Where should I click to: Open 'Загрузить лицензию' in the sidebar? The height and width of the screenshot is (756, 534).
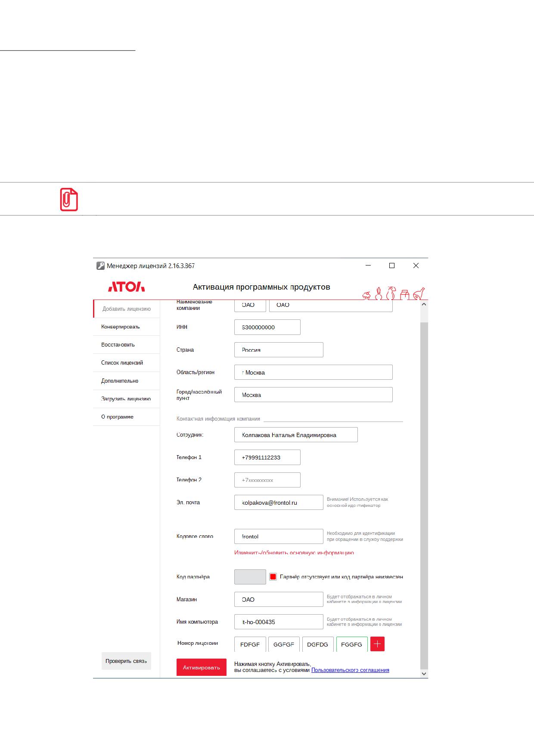coord(127,399)
